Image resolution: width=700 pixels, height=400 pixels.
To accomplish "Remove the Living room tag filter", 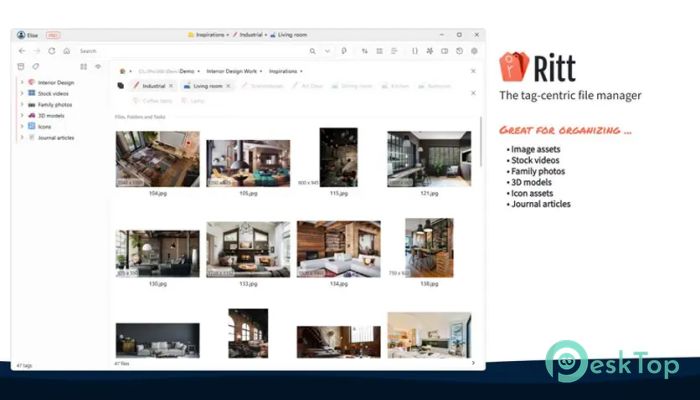I will pyautogui.click(x=227, y=86).
